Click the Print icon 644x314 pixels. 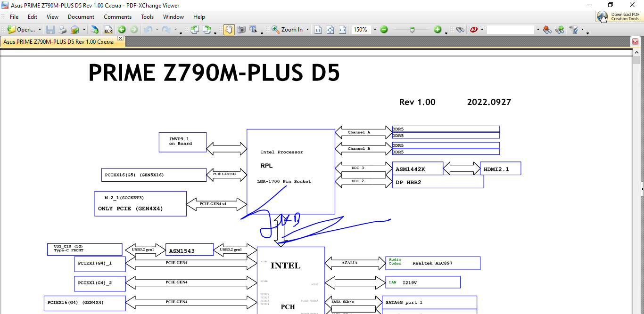coord(62,30)
